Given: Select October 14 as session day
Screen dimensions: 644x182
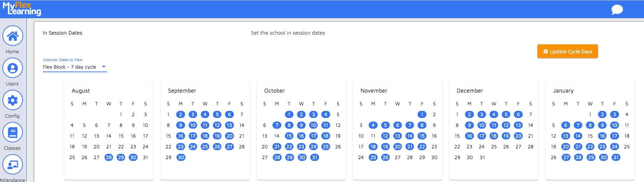Looking at the screenshot, I should click(277, 136).
